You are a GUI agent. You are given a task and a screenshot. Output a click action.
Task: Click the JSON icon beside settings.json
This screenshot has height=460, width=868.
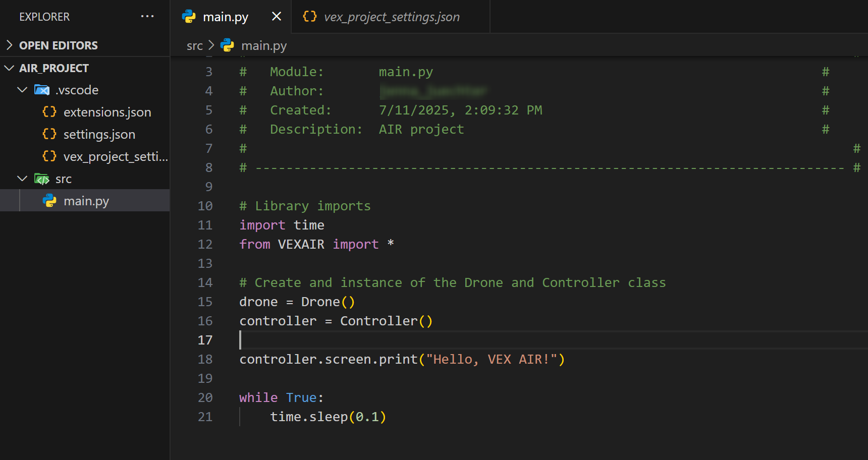[x=49, y=134]
